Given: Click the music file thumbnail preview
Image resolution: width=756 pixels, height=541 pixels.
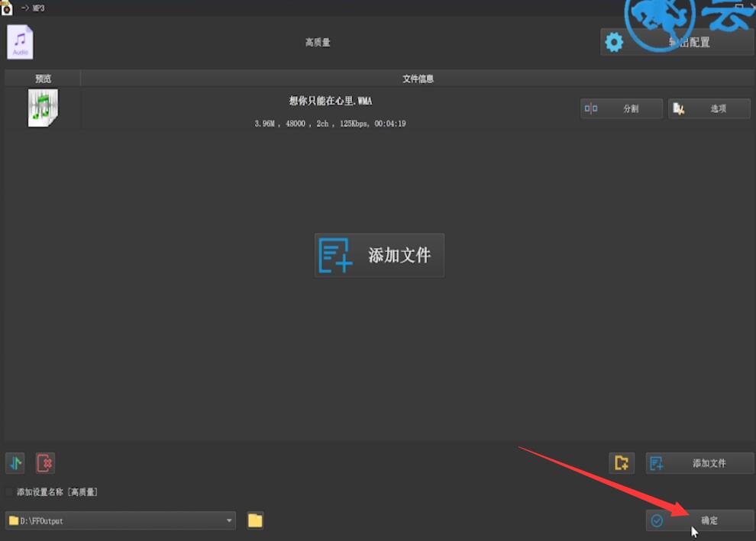Looking at the screenshot, I should (x=43, y=108).
